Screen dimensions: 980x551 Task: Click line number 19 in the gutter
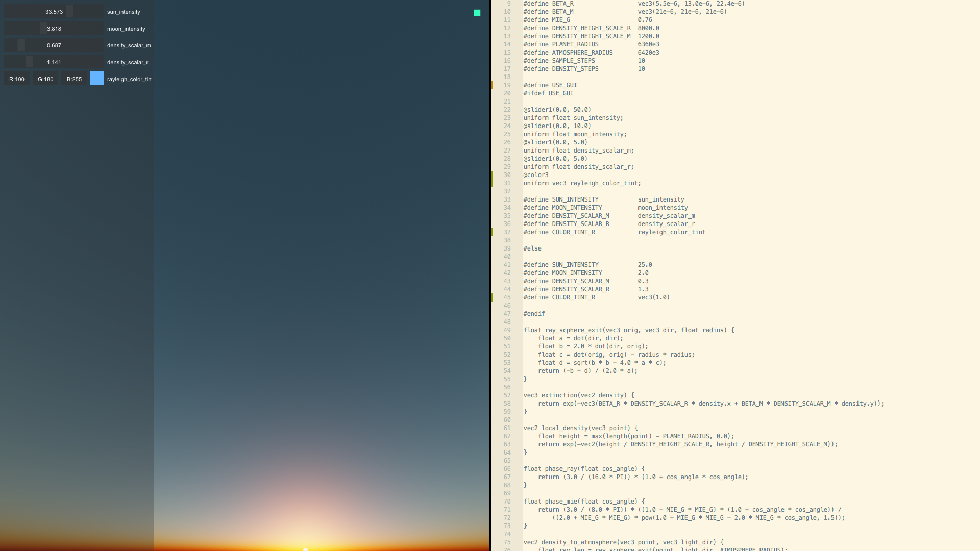tap(507, 85)
